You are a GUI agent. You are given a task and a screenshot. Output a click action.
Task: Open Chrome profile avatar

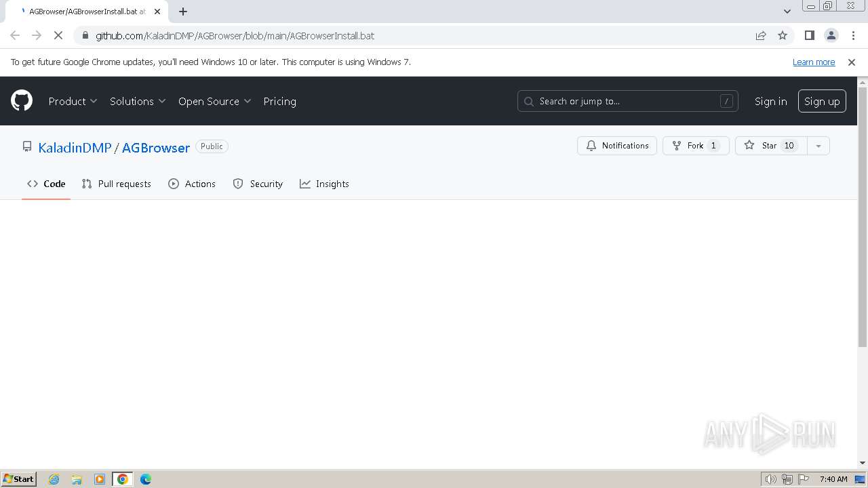tap(831, 35)
